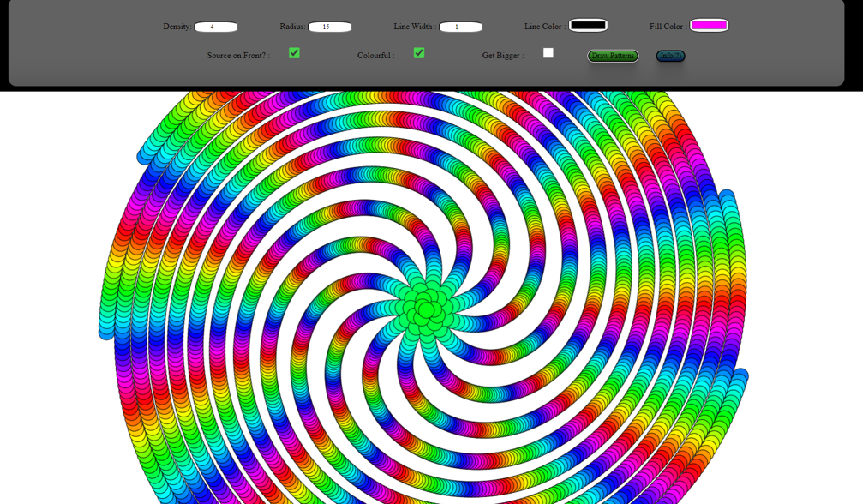The width and height of the screenshot is (863, 504).
Task: Enable the Get Bigger checkbox
Action: [548, 53]
